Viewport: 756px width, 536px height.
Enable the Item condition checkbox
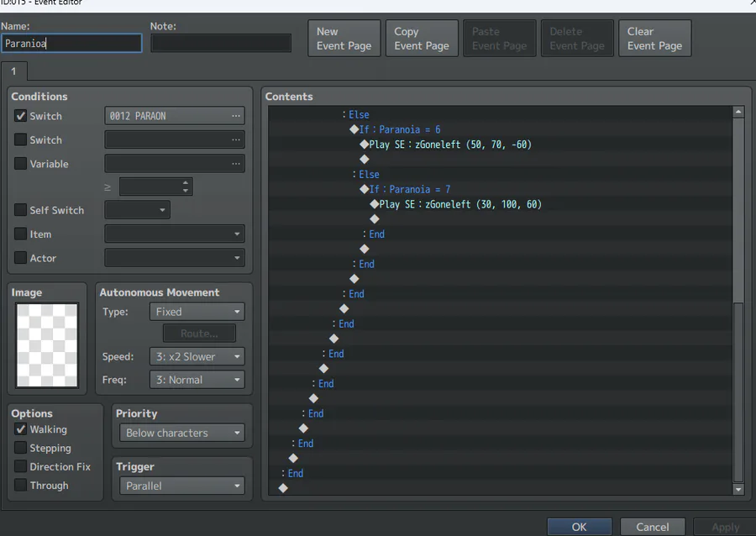20,234
